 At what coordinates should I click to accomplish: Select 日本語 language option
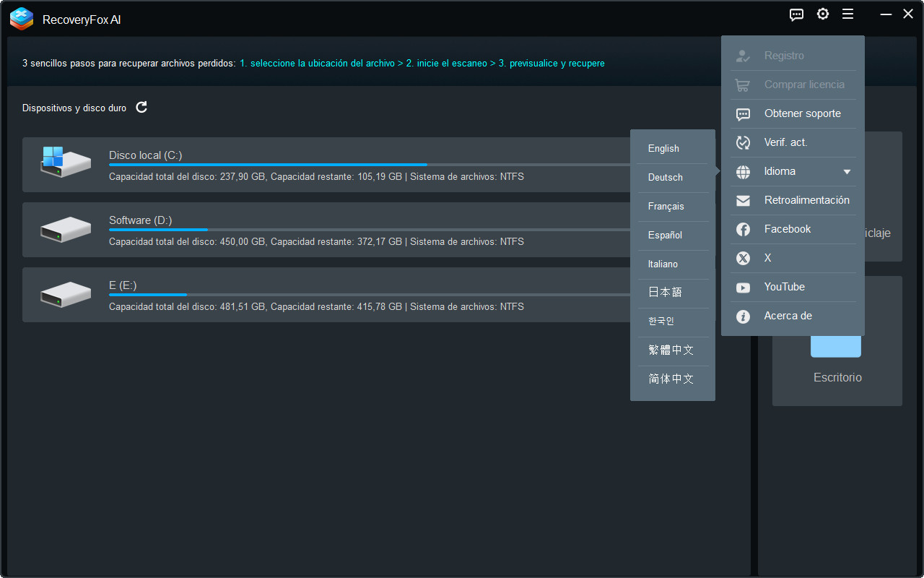[665, 293]
